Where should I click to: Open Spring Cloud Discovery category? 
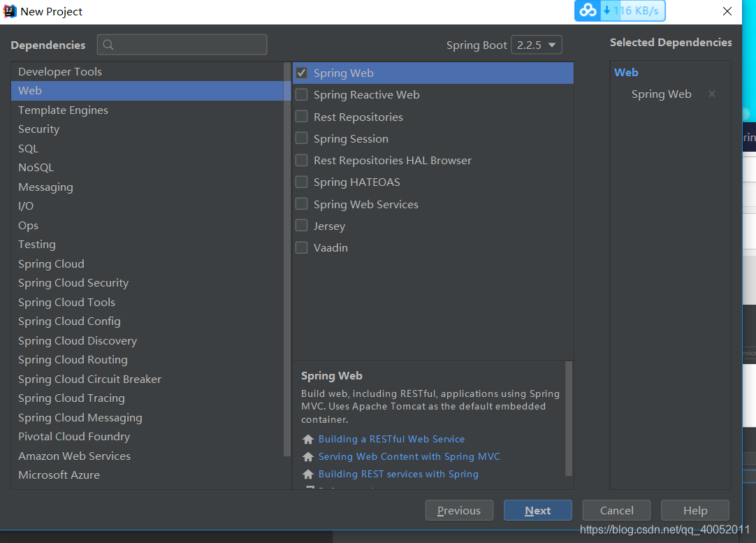click(x=147, y=340)
